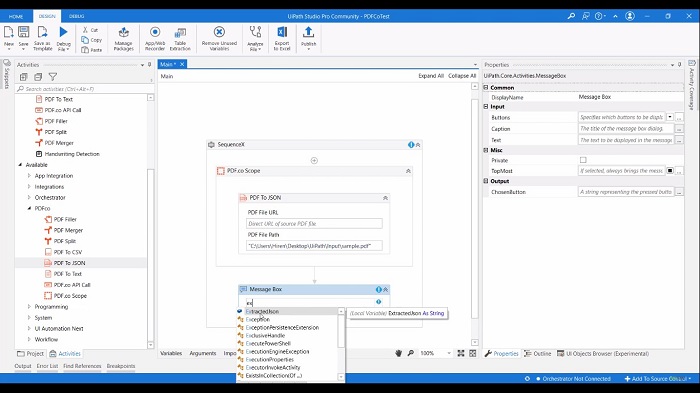The width and height of the screenshot is (700, 393).
Task: Click Fit to Screen icon
Action: (461, 353)
